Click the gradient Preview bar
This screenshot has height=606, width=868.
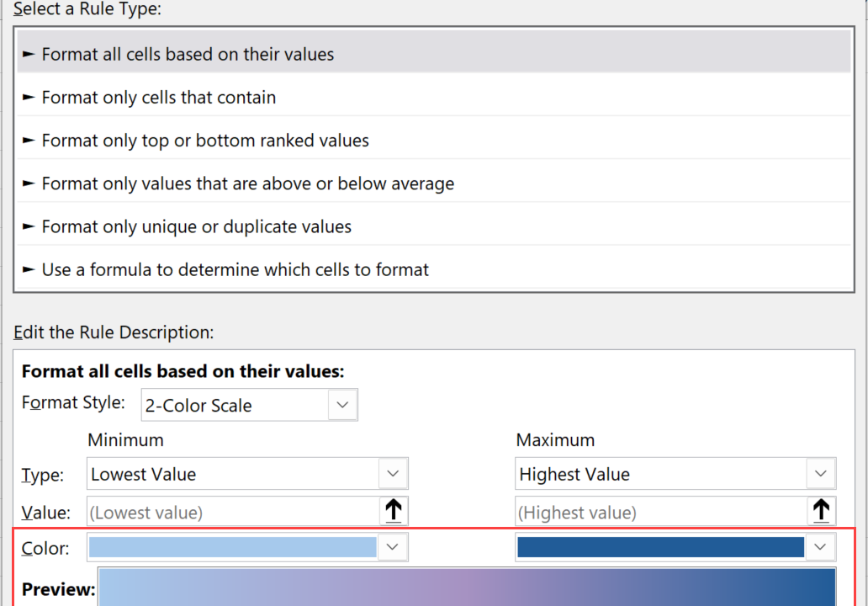coord(467,587)
